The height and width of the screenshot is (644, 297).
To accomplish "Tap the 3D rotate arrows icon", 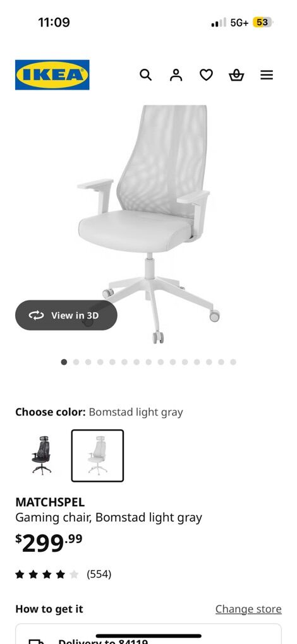I will click(36, 315).
